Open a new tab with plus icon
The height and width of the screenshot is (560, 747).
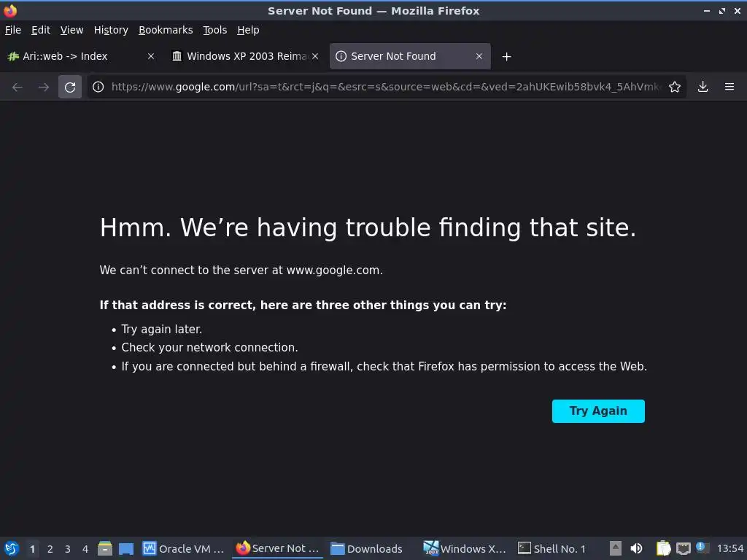[x=507, y=57]
